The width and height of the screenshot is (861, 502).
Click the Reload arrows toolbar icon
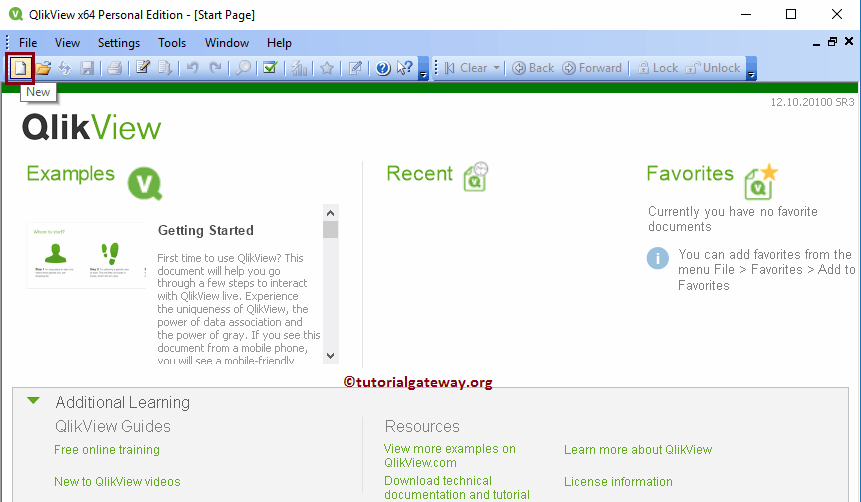pos(65,68)
